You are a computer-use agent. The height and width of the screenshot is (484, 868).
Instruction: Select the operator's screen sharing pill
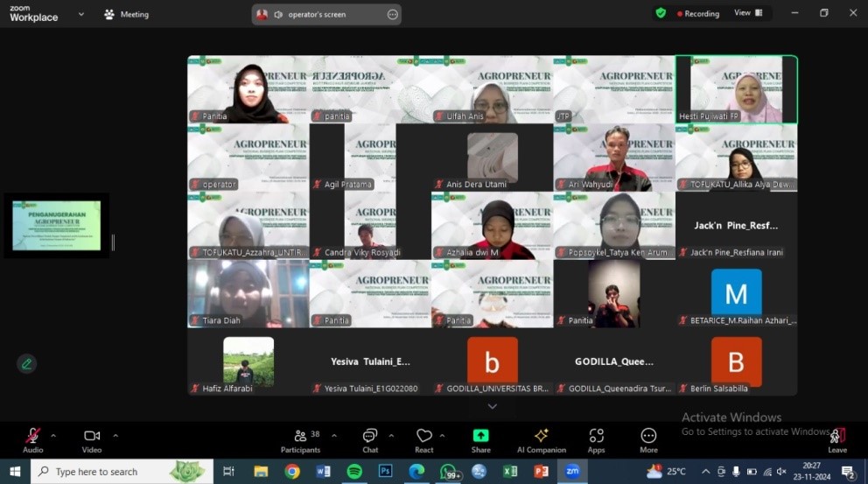326,14
